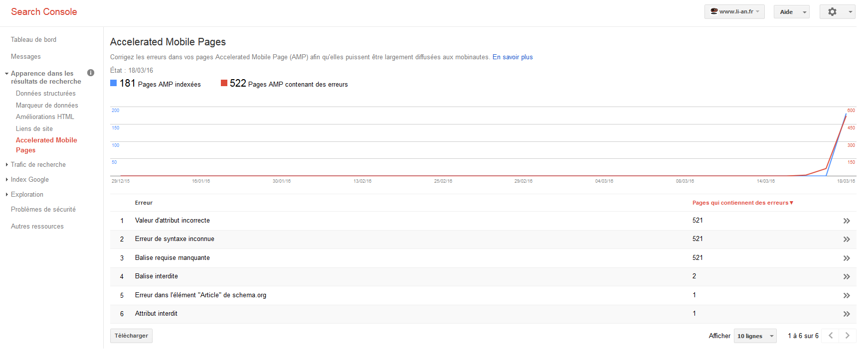The height and width of the screenshot is (359, 868).
Task: Open Problèmes de sécurité page
Action: pos(43,209)
